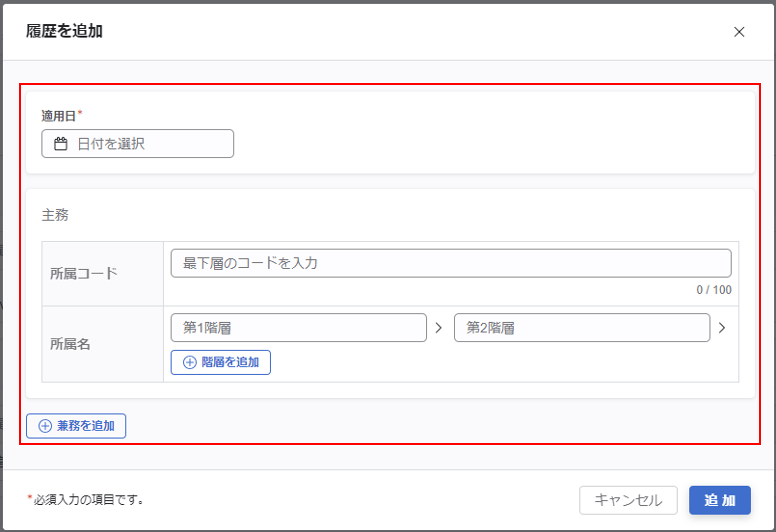Click the 履歴を追加 dialog title
This screenshot has width=776, height=532.
click(64, 31)
